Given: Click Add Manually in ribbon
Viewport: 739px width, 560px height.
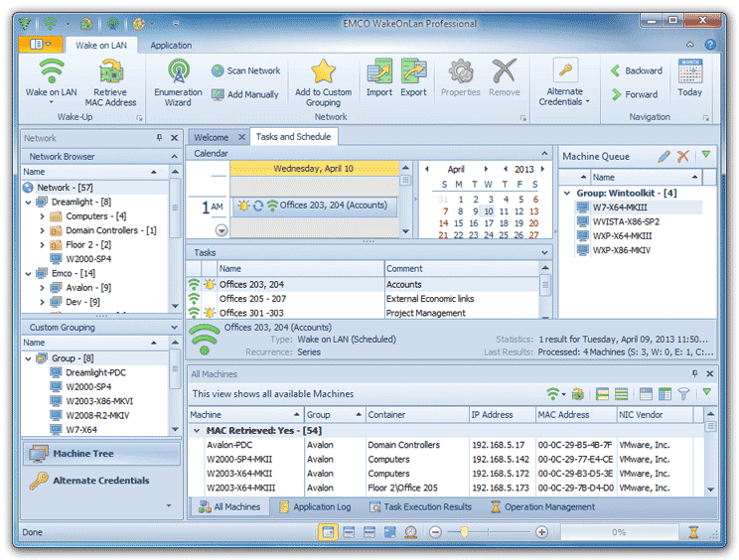Looking at the screenshot, I should coord(245,94).
